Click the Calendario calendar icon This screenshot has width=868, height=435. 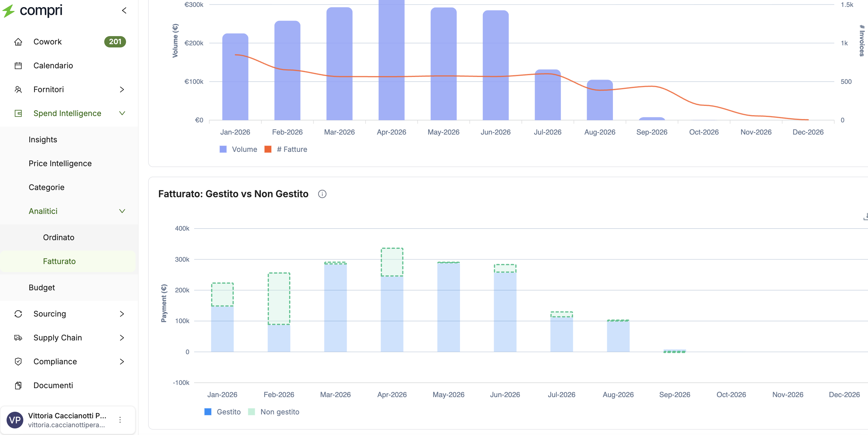click(x=18, y=66)
